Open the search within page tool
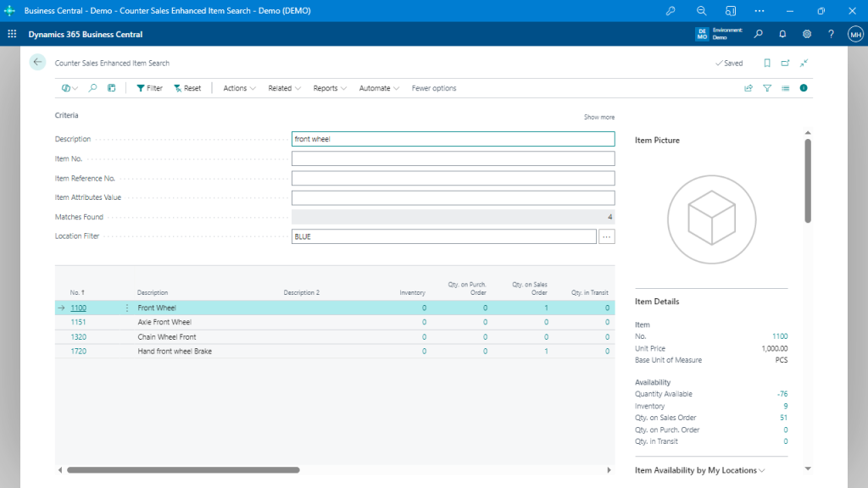The height and width of the screenshot is (488, 868). pyautogui.click(x=92, y=87)
